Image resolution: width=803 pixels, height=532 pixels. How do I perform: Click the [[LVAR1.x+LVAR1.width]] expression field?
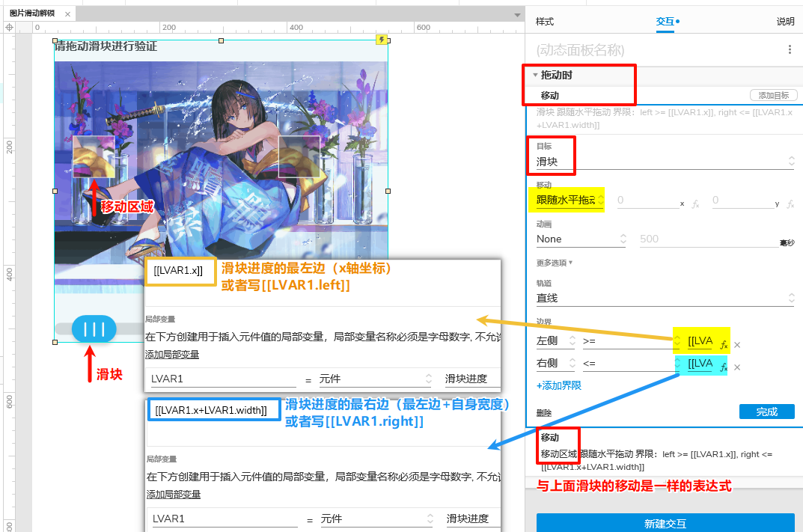point(214,410)
